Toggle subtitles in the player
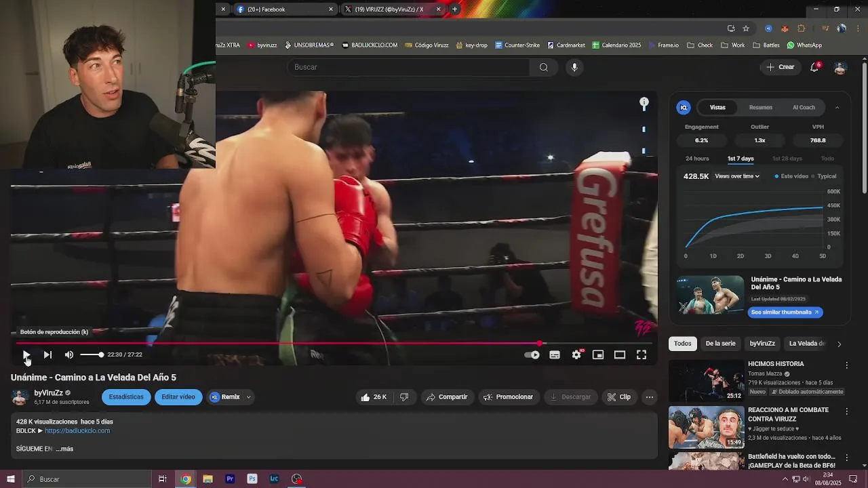The image size is (868, 488). pyautogui.click(x=555, y=354)
